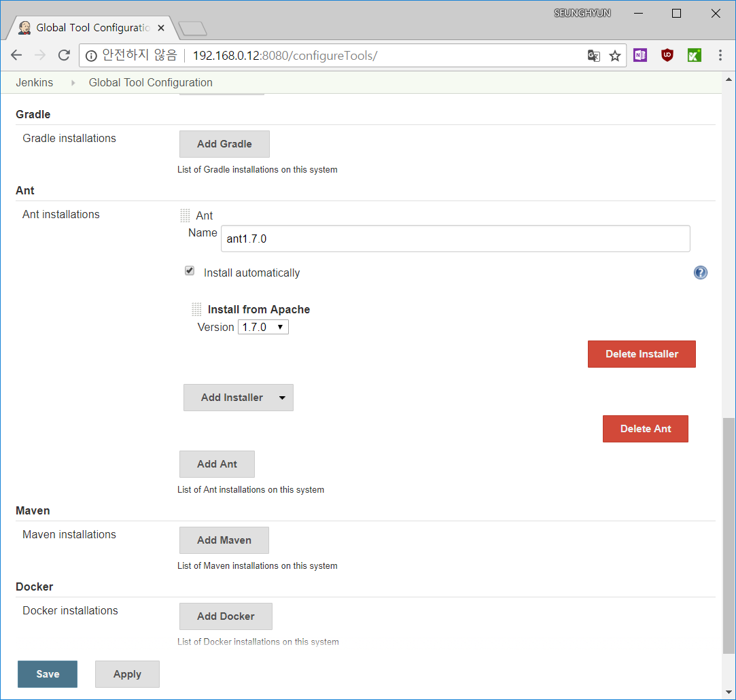The height and width of the screenshot is (700, 736).
Task: Click 'List of Ant installations on this system' text
Action: click(251, 490)
